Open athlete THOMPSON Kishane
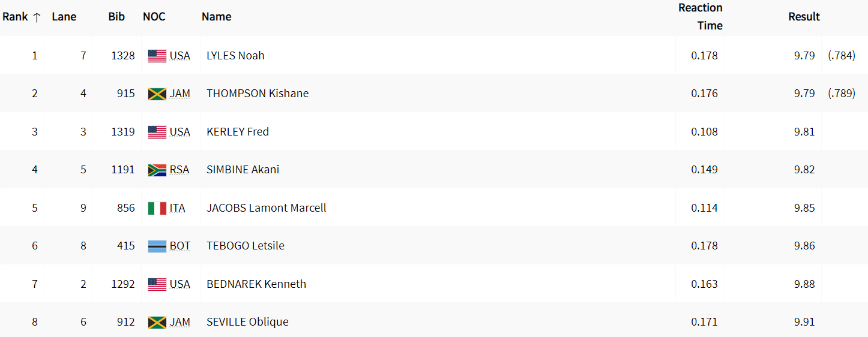The width and height of the screenshot is (868, 337). [258, 94]
